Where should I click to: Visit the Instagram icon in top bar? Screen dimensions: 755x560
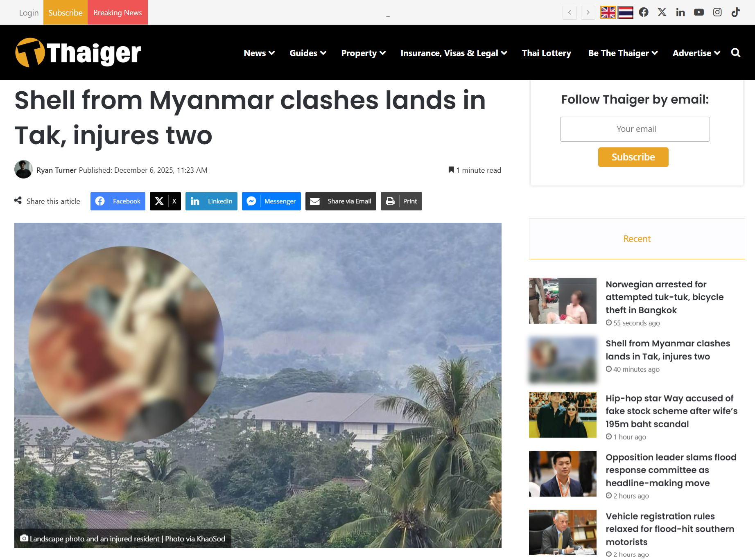[x=717, y=12]
